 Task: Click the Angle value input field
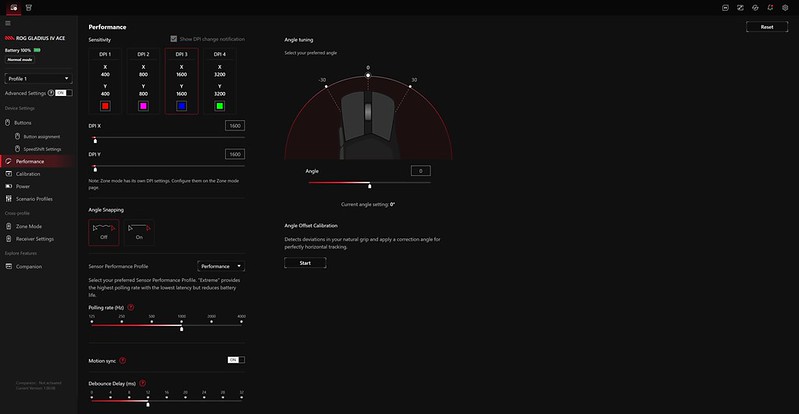point(420,171)
